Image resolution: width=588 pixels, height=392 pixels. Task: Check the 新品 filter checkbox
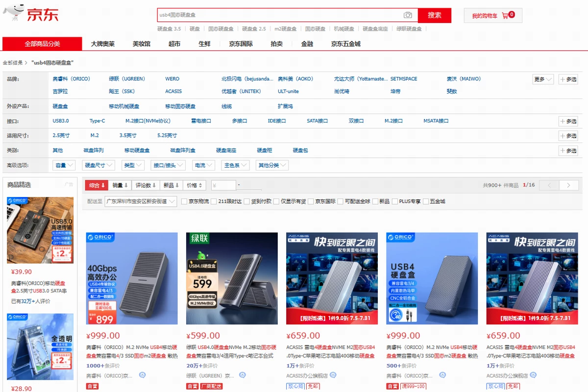tap(375, 201)
